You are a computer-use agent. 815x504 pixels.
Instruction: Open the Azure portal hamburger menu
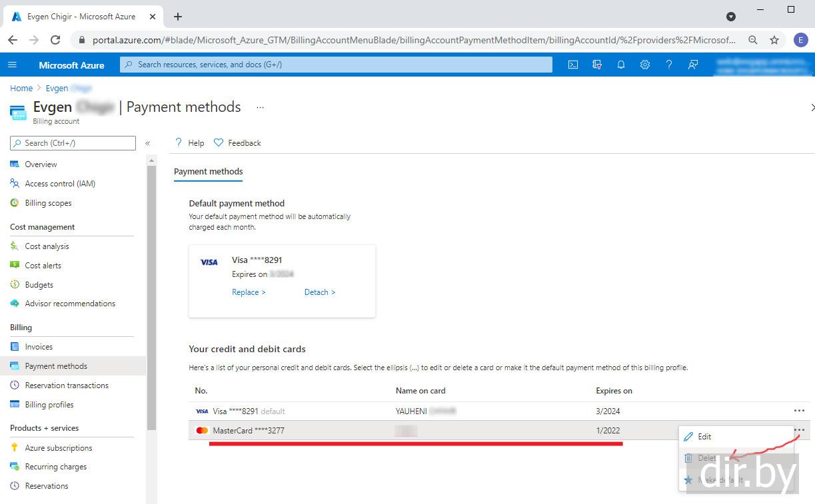(12, 65)
